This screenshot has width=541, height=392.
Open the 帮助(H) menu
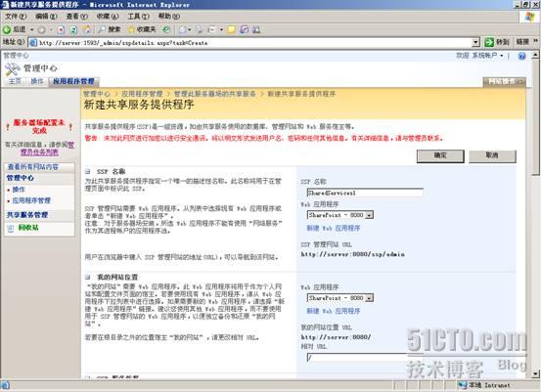tap(169, 17)
